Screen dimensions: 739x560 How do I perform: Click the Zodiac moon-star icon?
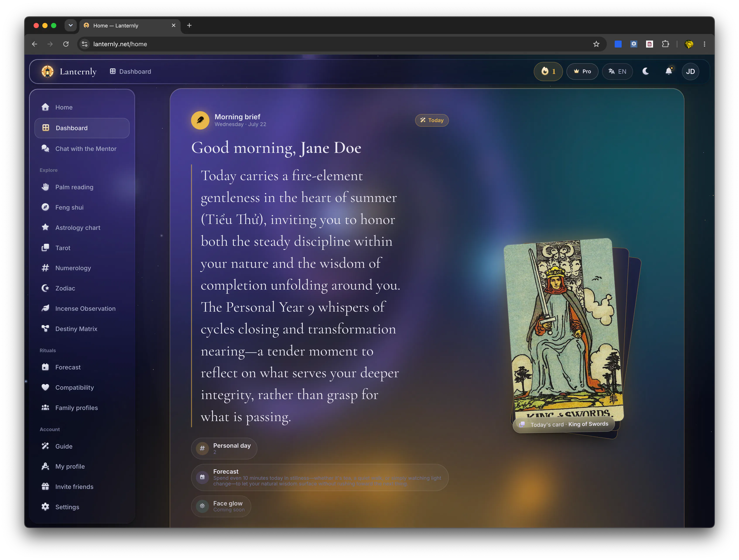[45, 288]
